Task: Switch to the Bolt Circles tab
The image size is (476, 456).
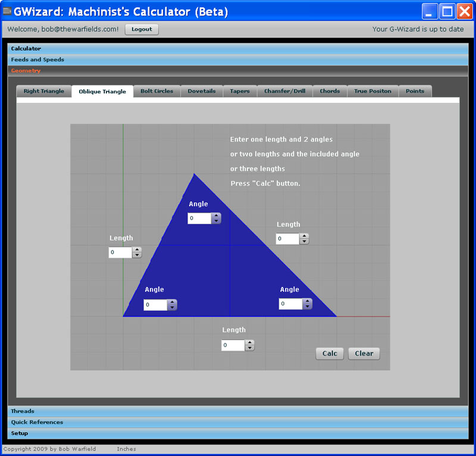Action: click(156, 91)
